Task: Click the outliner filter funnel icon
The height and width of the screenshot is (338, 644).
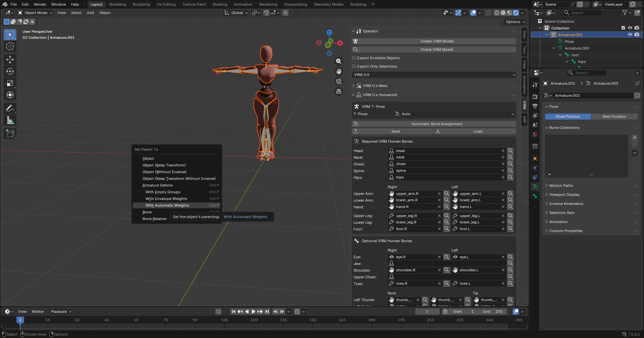Action: (625, 13)
